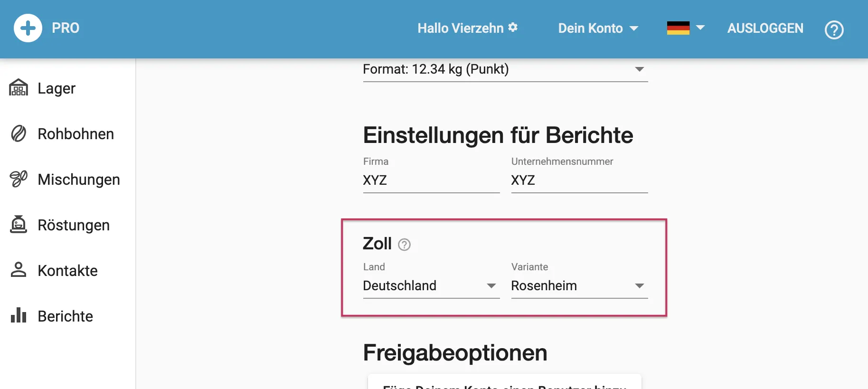Click the Firma input field
The width and height of the screenshot is (868, 389).
coord(431,180)
